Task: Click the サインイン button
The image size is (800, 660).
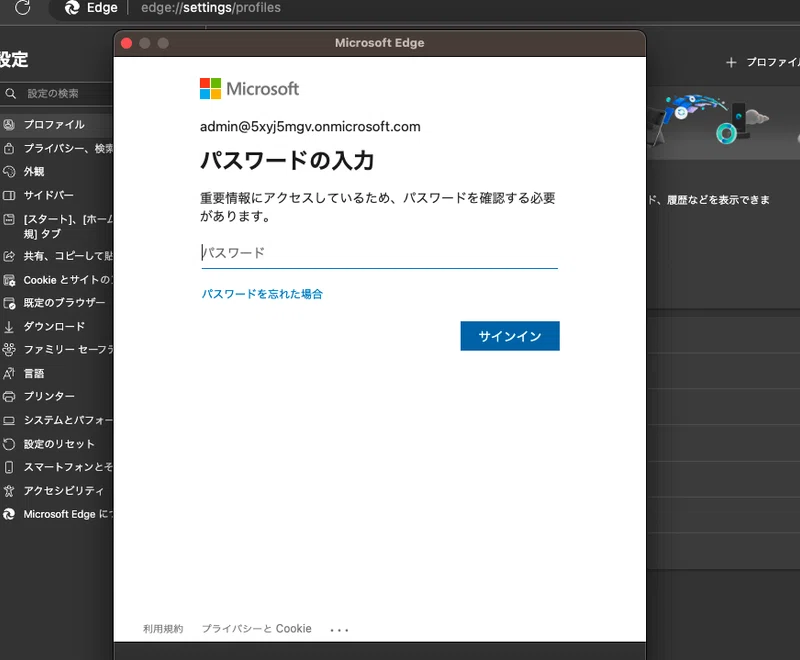Action: pyautogui.click(x=510, y=336)
